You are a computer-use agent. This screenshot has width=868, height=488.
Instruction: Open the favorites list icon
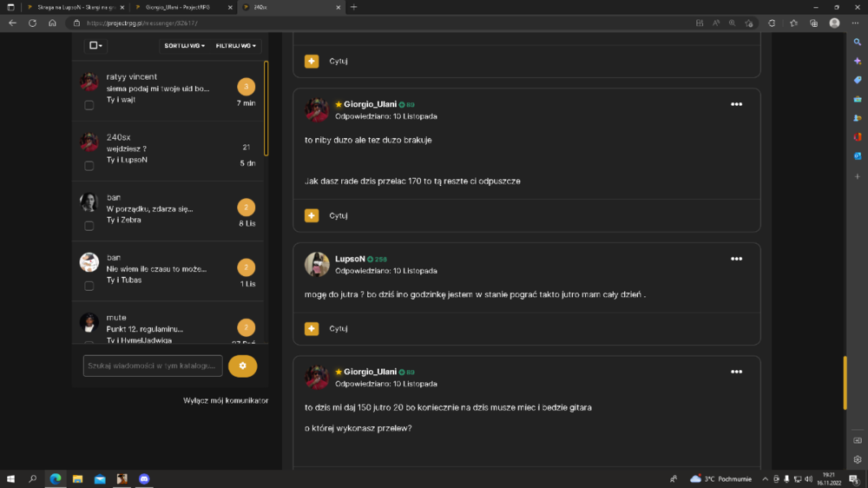pos(793,23)
